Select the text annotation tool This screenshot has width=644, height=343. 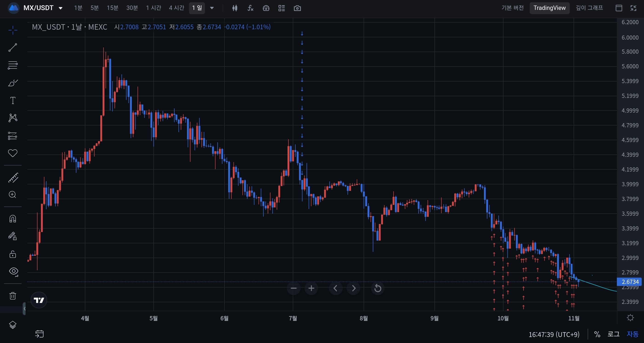[x=12, y=101]
